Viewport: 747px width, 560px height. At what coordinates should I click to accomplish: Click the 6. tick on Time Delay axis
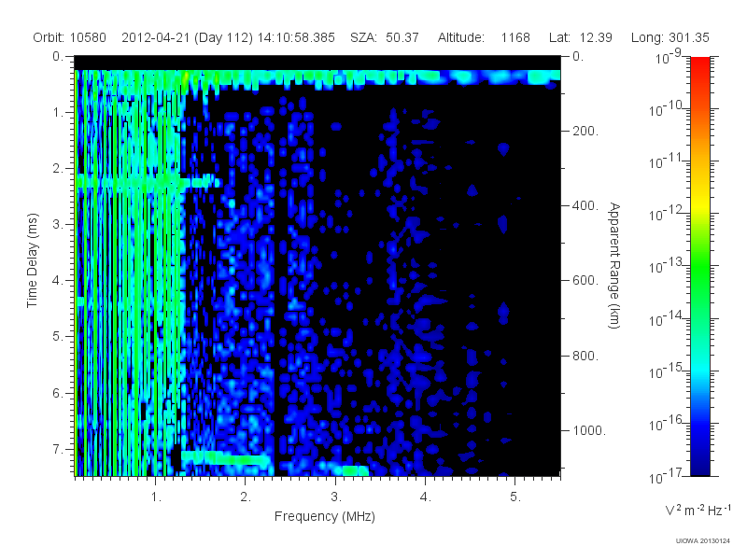tap(58, 393)
